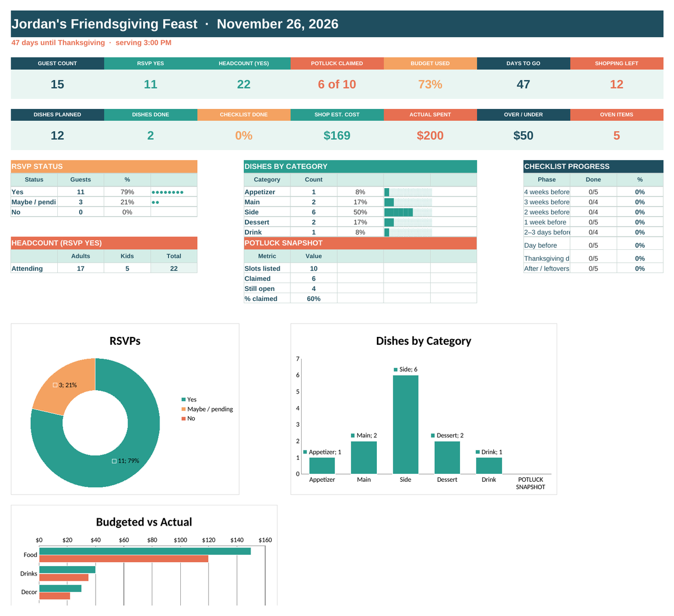This screenshot has height=616, width=674.
Task: Click the BUDGET USED tile header
Action: (430, 63)
